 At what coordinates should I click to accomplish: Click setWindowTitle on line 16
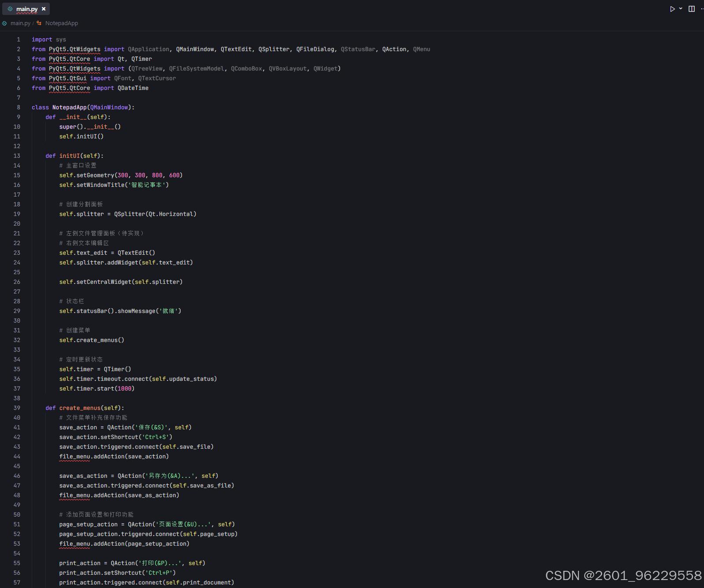point(100,185)
